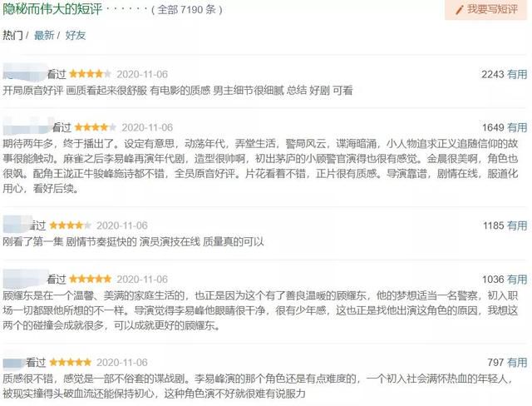Mark the 1649-vote review as 有用
The height and width of the screenshot is (406, 532).
click(x=517, y=127)
